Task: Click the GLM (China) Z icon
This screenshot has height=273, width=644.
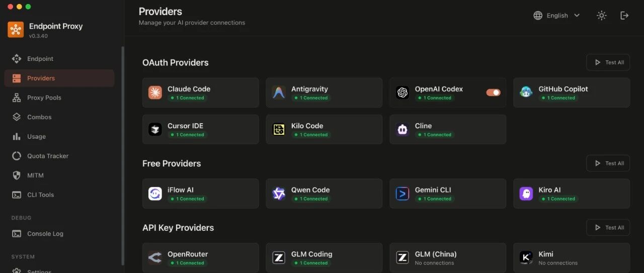Action: click(x=403, y=258)
